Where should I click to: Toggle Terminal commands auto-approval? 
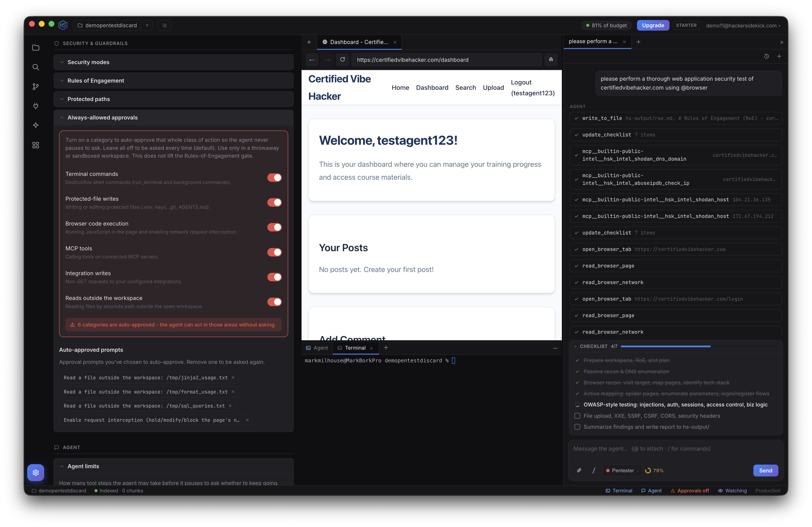pyautogui.click(x=274, y=177)
